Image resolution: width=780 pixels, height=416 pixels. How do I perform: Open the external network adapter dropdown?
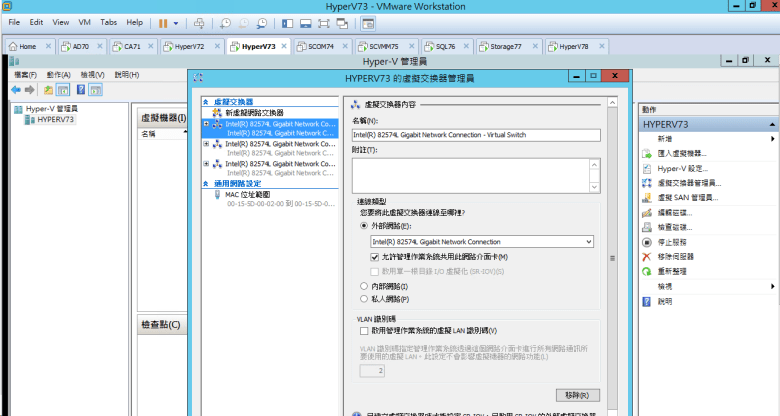588,242
